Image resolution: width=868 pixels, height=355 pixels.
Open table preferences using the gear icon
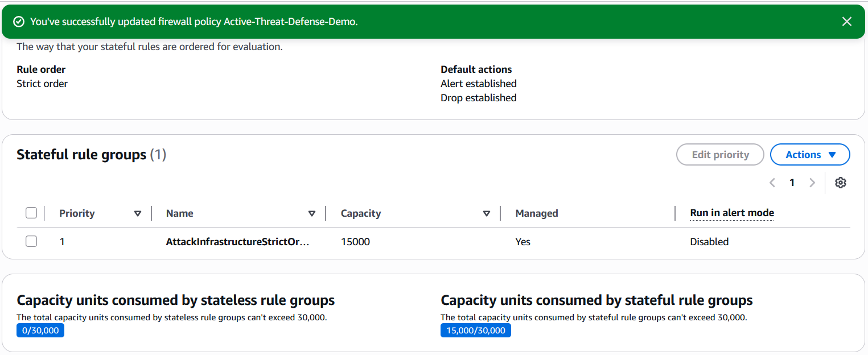(841, 182)
